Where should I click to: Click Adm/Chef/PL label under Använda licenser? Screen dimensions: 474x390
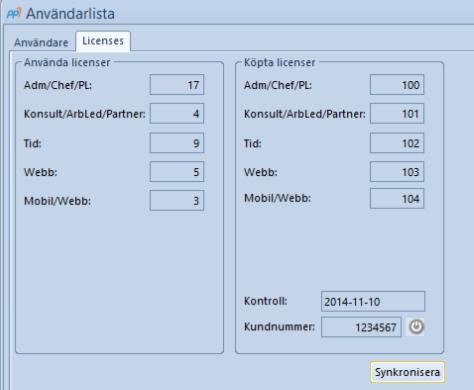coord(58,85)
